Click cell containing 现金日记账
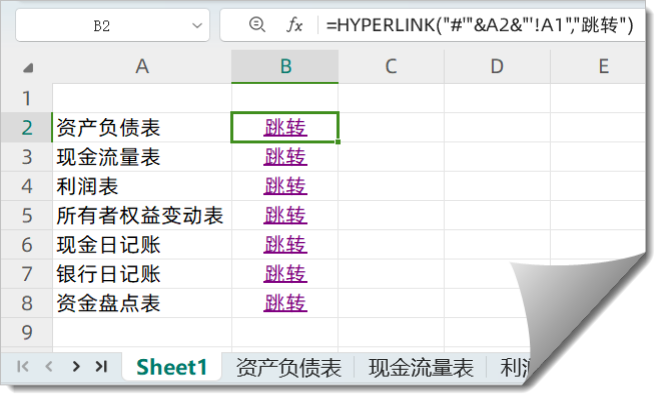 pyautogui.click(x=142, y=244)
